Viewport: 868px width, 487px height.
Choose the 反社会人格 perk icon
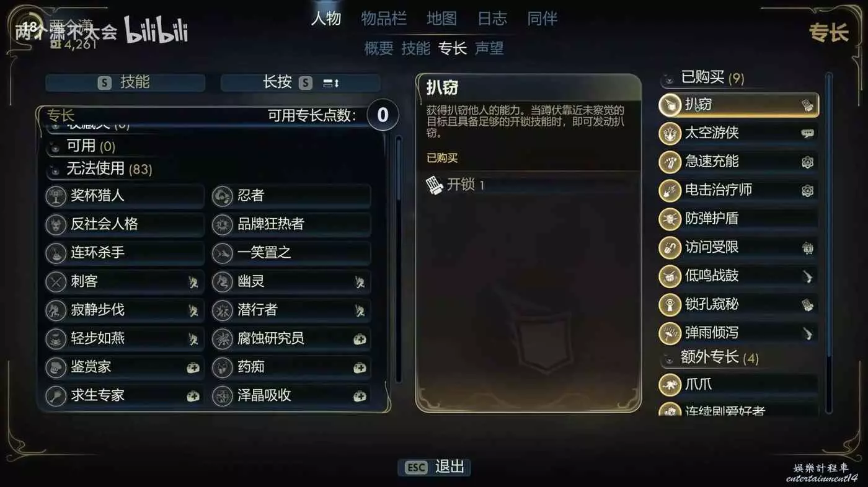(x=56, y=224)
